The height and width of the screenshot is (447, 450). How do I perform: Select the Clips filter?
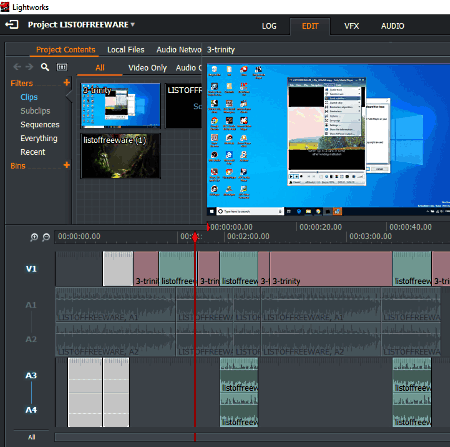click(x=29, y=97)
